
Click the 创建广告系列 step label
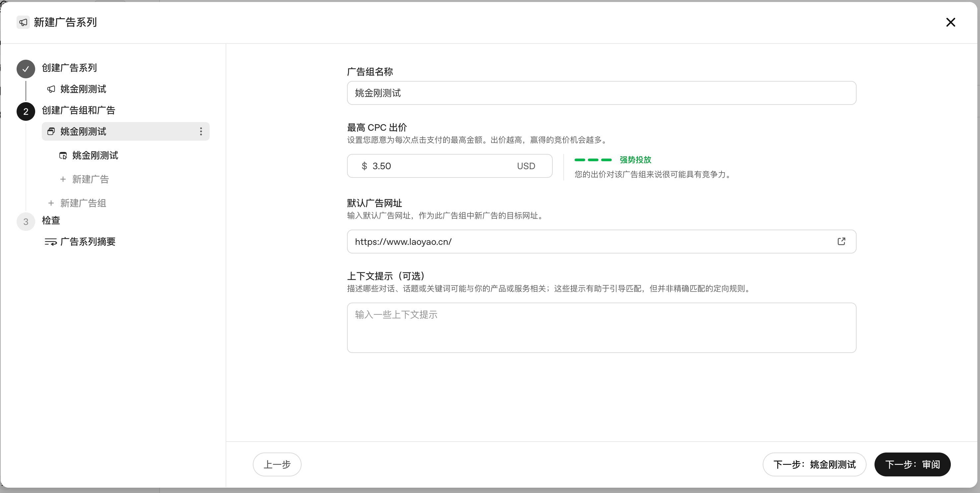tap(69, 68)
